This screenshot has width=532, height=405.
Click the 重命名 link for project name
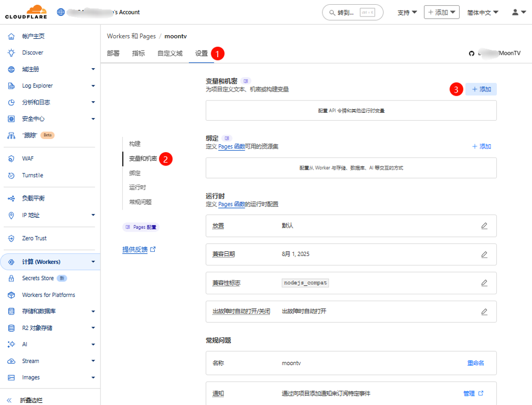(x=476, y=363)
